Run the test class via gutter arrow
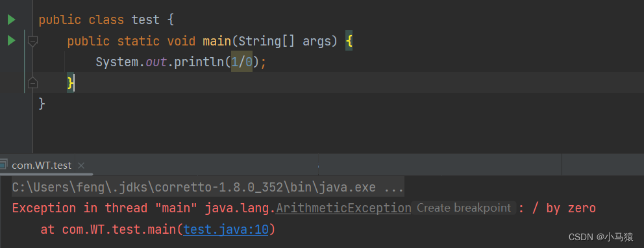Screen dimensions: 644x248 (12, 19)
